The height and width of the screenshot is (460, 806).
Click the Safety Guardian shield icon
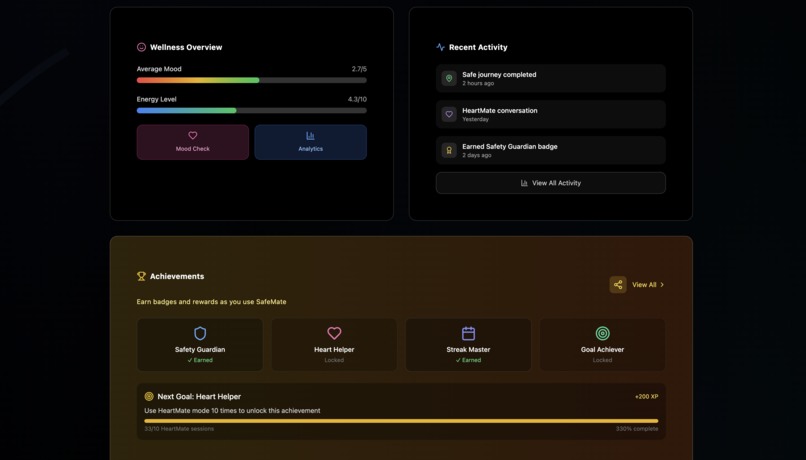coord(200,334)
